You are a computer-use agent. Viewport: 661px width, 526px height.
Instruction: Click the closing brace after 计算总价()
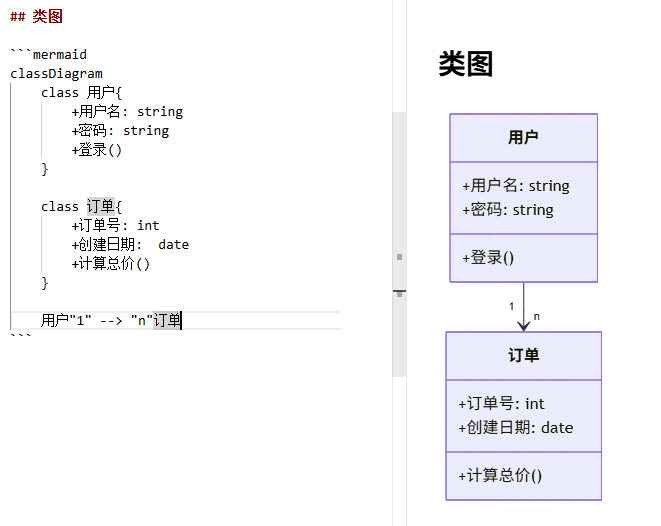pyautogui.click(x=45, y=283)
